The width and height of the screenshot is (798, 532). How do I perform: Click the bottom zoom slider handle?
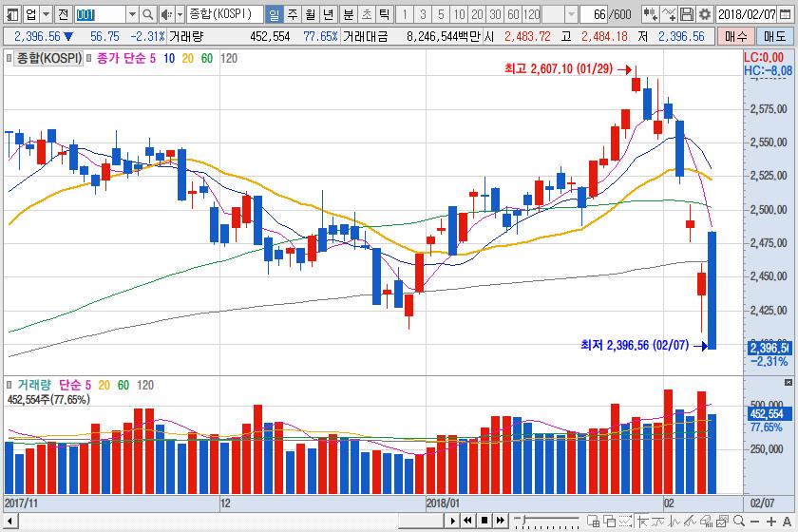click(x=523, y=520)
